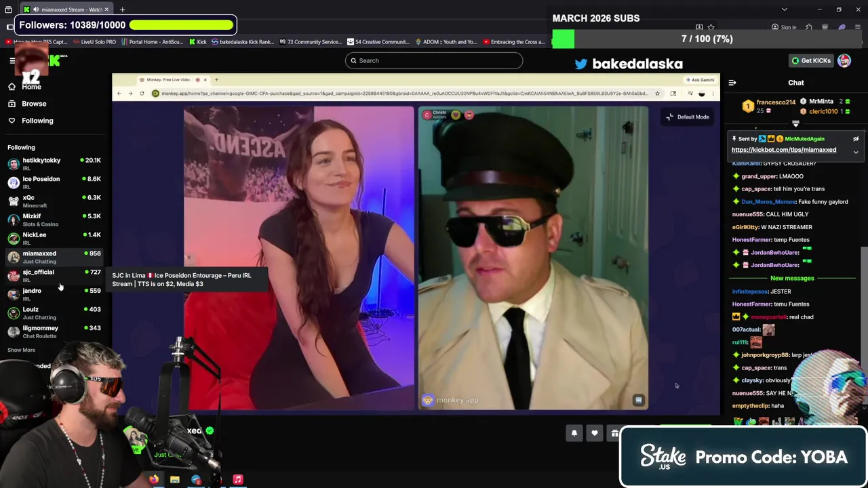Open ADOM Youth bookmark

446,42
